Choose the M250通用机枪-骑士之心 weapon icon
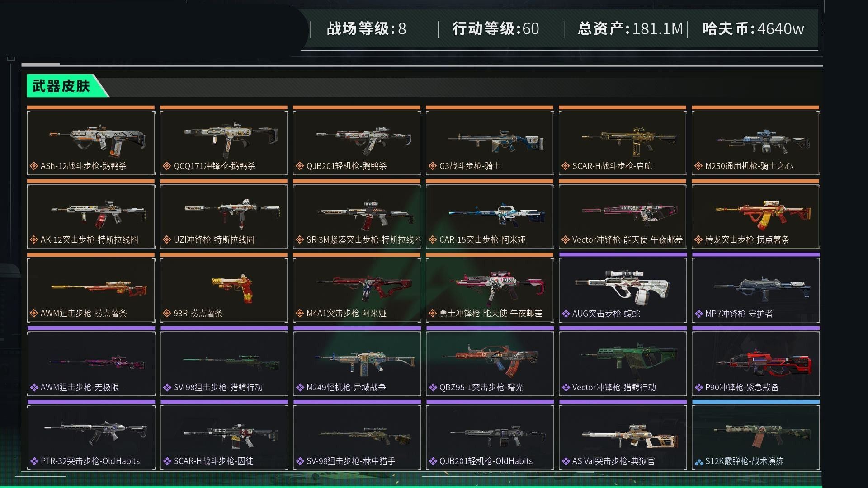This screenshot has height=488, width=868. 763,141
